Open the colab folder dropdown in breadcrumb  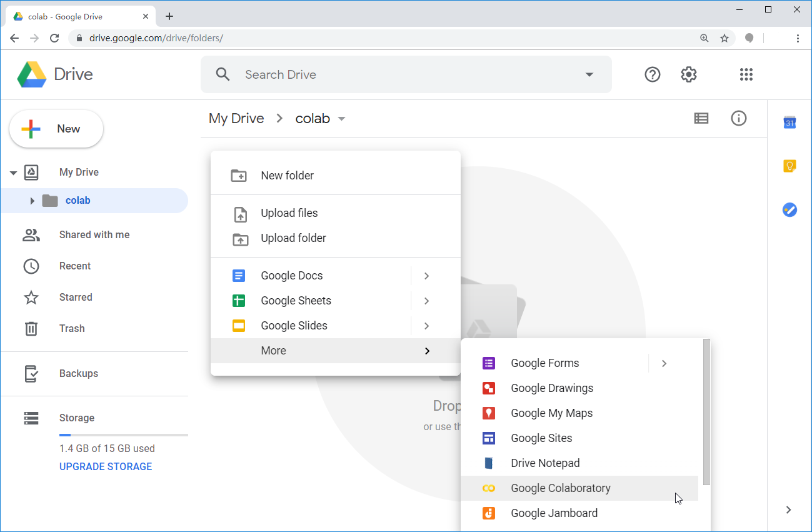[341, 119]
